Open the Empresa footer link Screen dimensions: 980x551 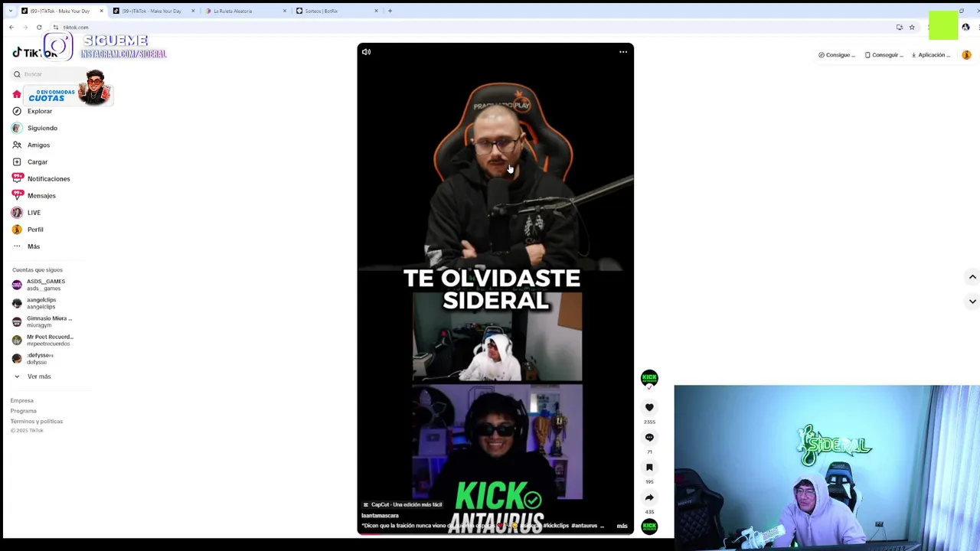(x=22, y=400)
